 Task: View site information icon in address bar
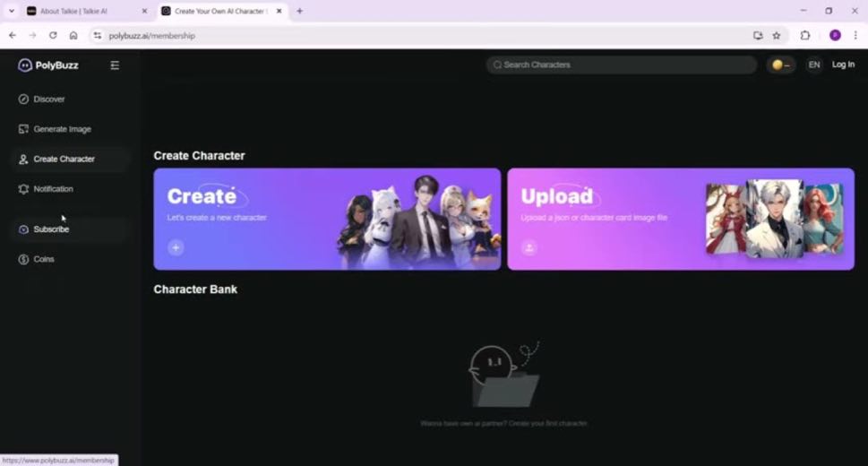click(98, 36)
